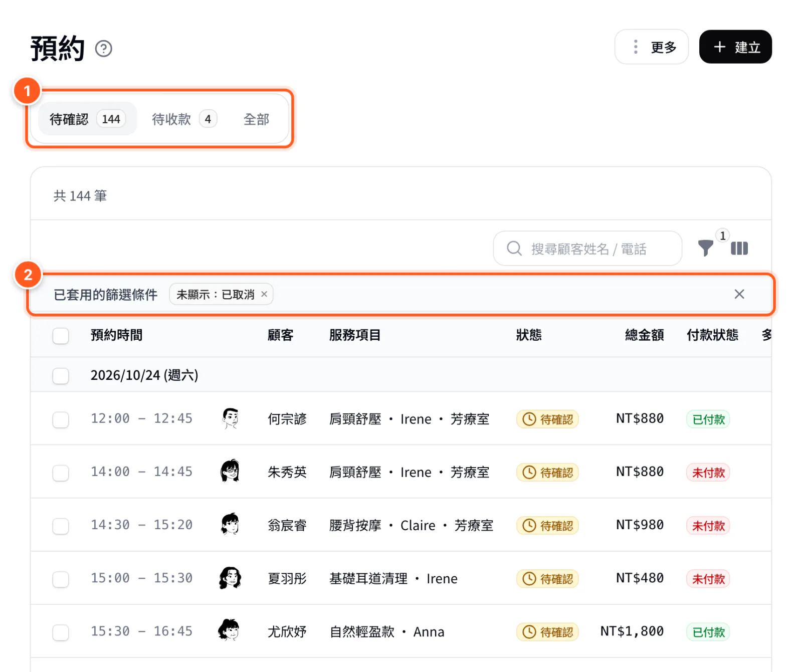Check the 2026/10/24 (週六) group checkbox
Screen dimensions: 802x672
pyautogui.click(x=61, y=376)
